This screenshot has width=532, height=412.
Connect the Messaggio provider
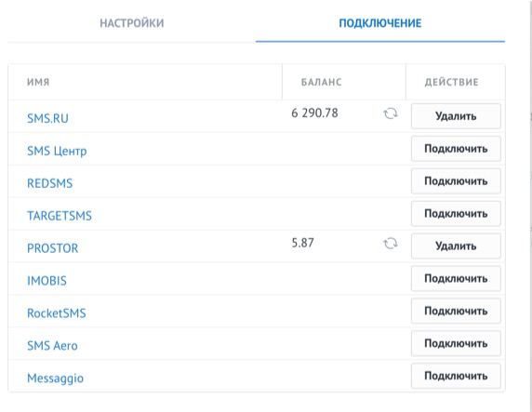tap(456, 376)
